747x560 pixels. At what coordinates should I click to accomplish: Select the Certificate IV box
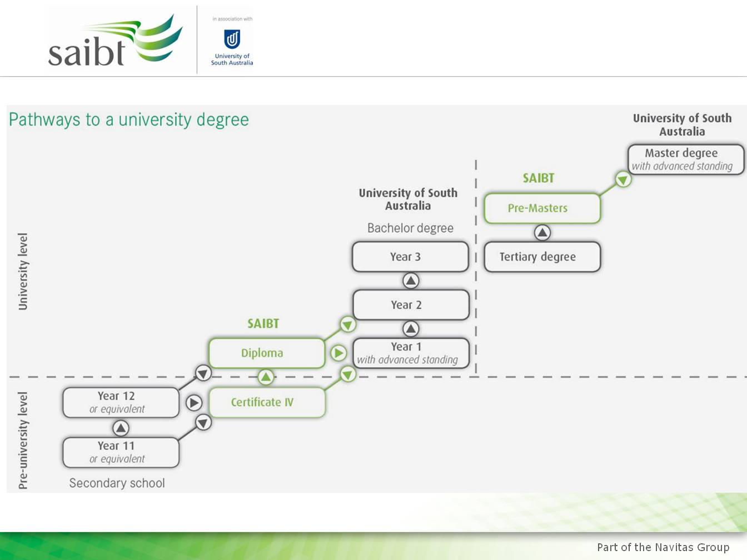tap(267, 402)
